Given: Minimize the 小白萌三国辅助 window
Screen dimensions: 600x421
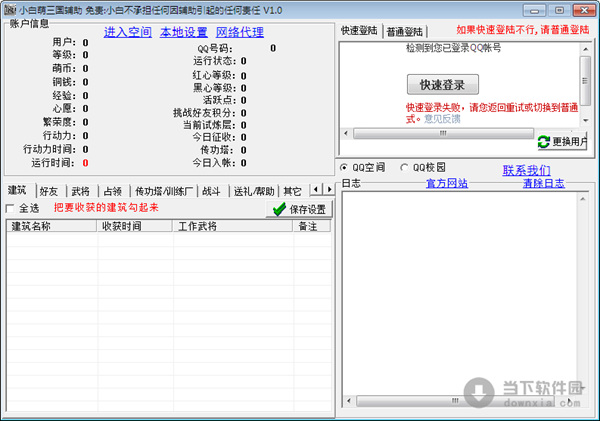Looking at the screenshot, I should (x=534, y=10).
